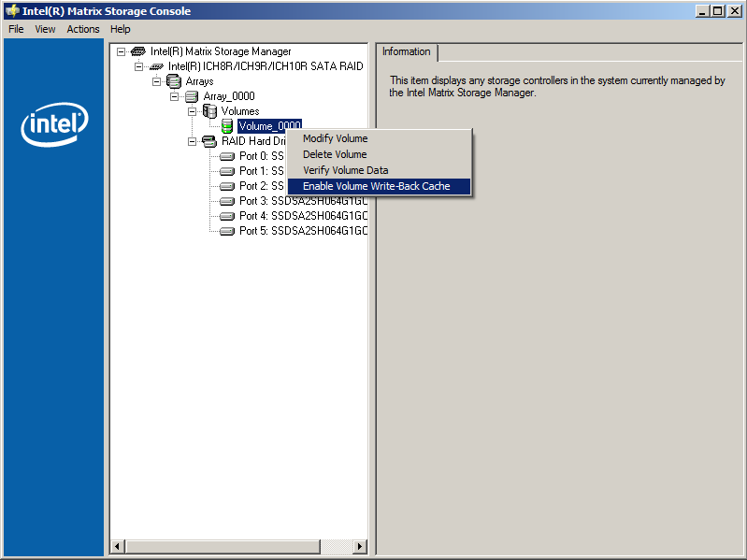Select Intel(R) Matrix Storage Manager label

point(221,51)
